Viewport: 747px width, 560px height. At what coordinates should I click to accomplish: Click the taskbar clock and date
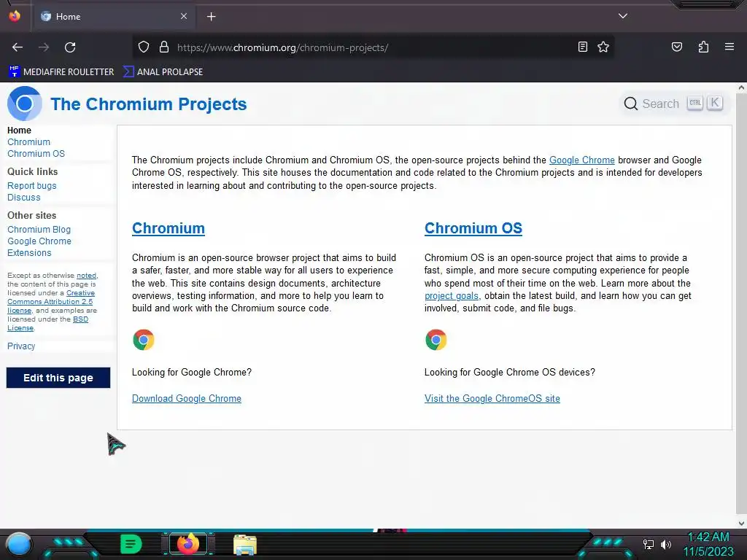pyautogui.click(x=708, y=544)
